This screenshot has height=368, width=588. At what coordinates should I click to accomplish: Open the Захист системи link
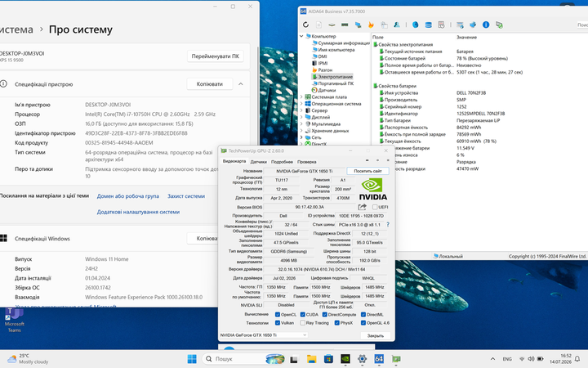186,196
